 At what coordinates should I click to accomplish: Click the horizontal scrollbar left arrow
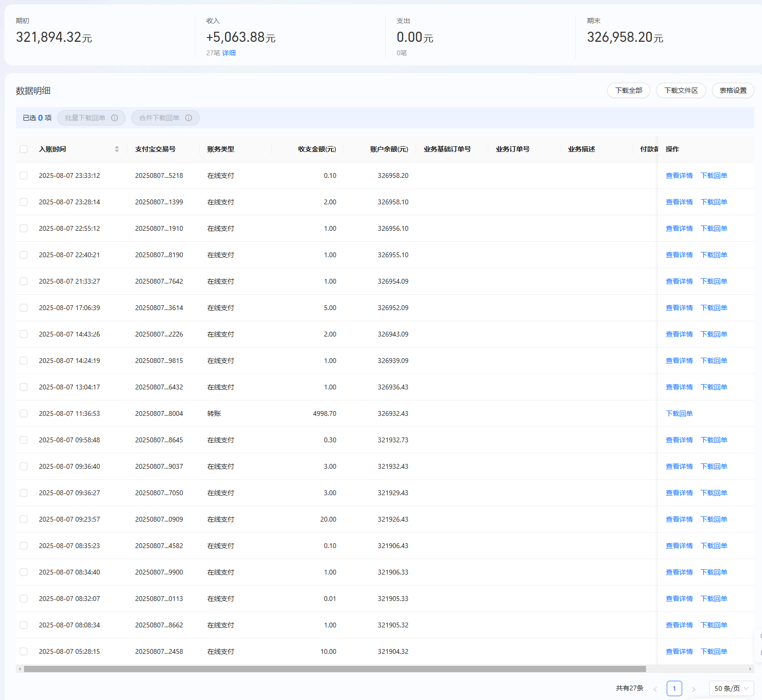click(x=19, y=669)
